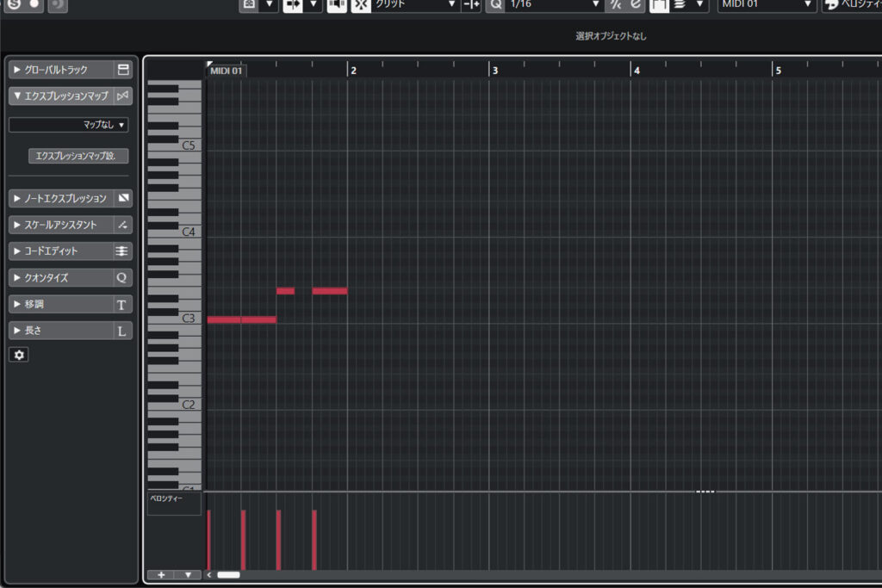882x588 pixels.
Task: Expand the クオンタイズ inspector section
Action: point(60,278)
